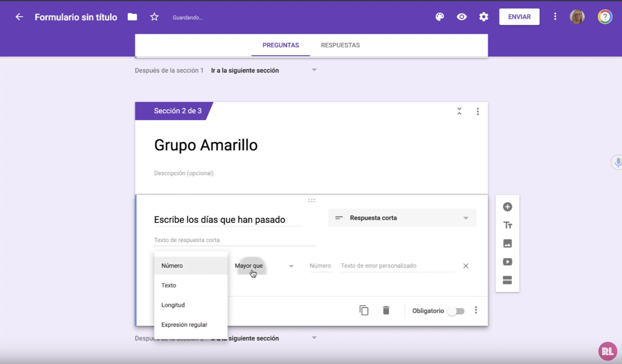622x364 pixels.
Task: Click the eye preview icon
Action: 462,17
